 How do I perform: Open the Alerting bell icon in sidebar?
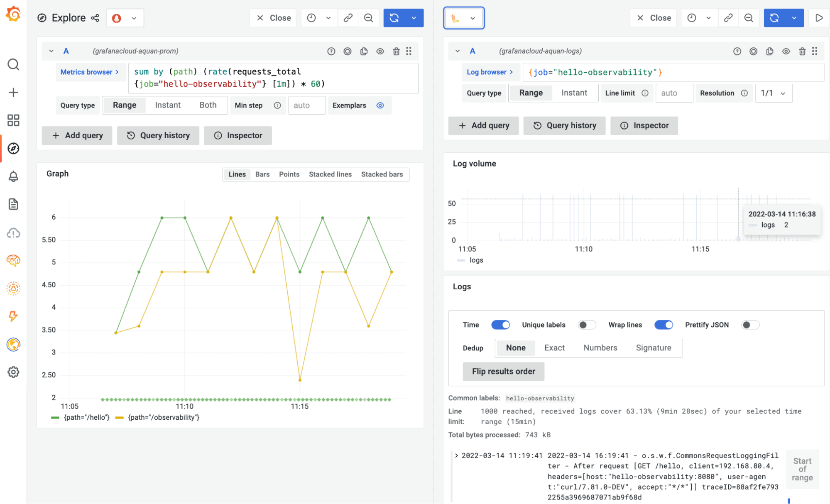[14, 176]
